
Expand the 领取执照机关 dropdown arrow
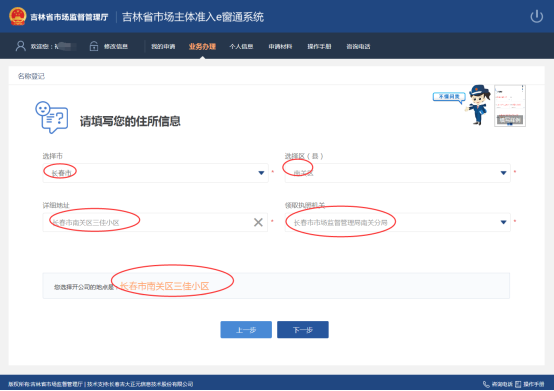[x=503, y=222]
